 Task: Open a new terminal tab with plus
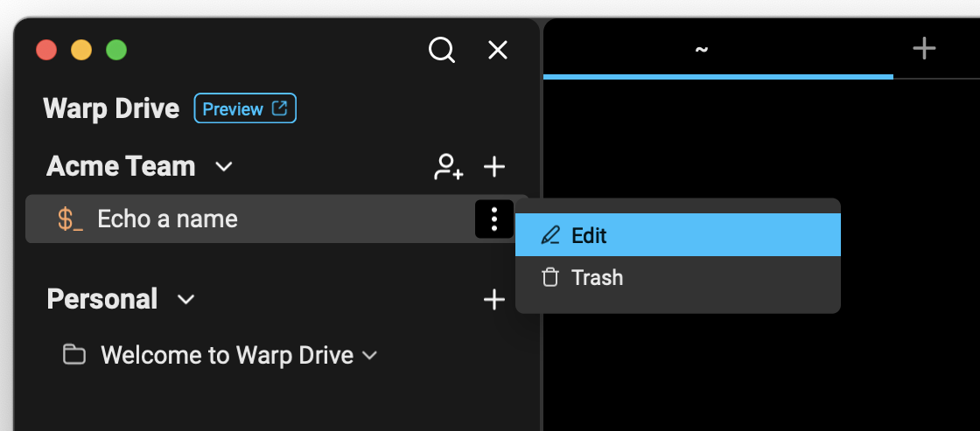pos(924,48)
